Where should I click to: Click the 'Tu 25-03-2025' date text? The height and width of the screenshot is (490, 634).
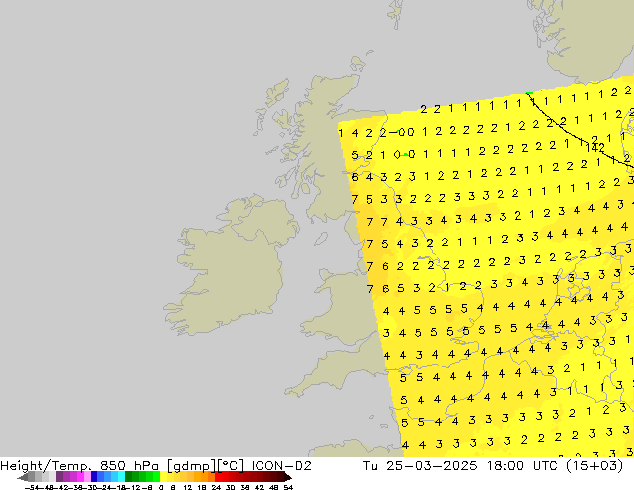[x=420, y=466]
